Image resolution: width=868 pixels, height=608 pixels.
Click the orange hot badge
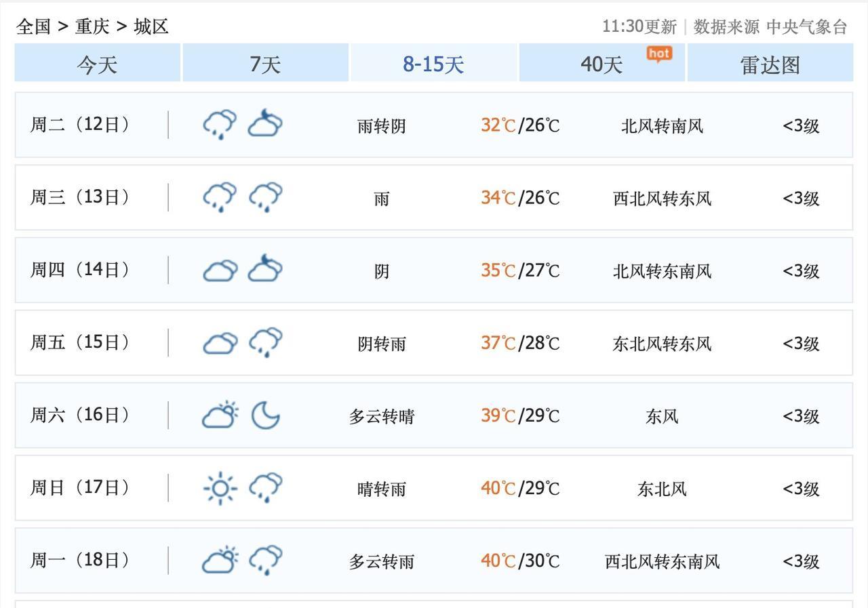pos(658,54)
